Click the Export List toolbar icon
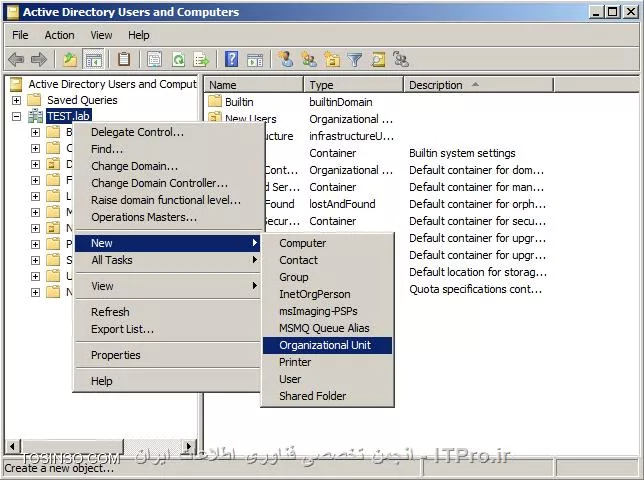 201,60
